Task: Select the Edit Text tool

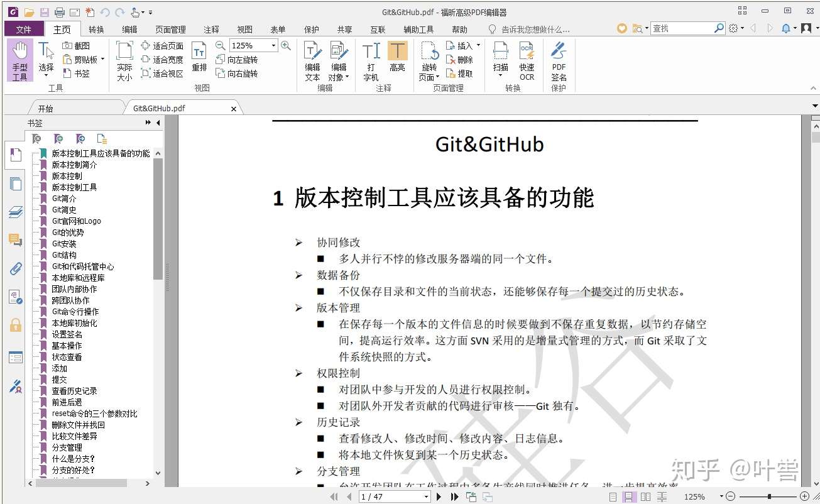Action: coord(313,60)
